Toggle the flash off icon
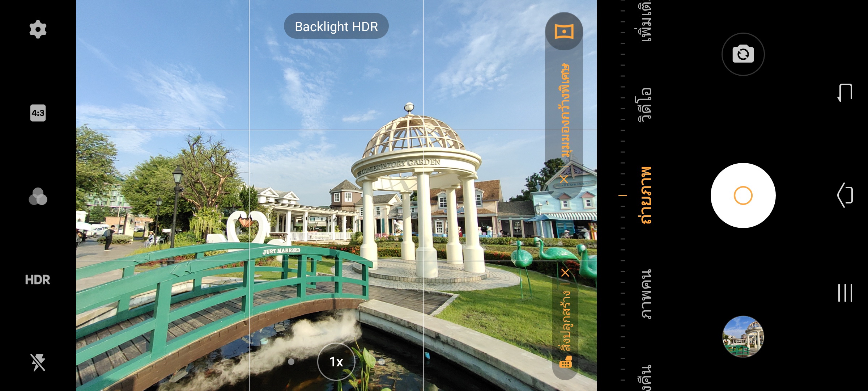Image resolution: width=868 pixels, height=391 pixels. [38, 362]
